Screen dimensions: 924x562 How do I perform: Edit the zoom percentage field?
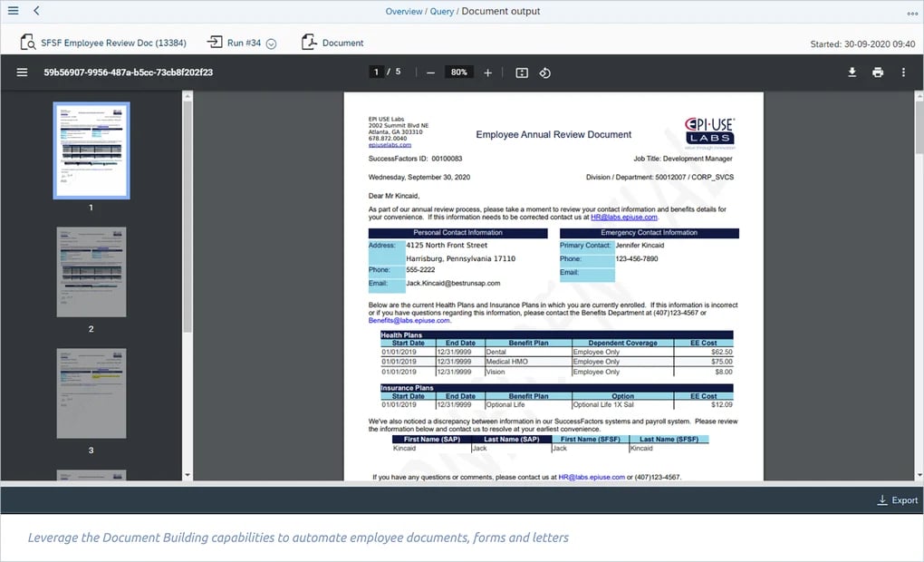tap(459, 73)
